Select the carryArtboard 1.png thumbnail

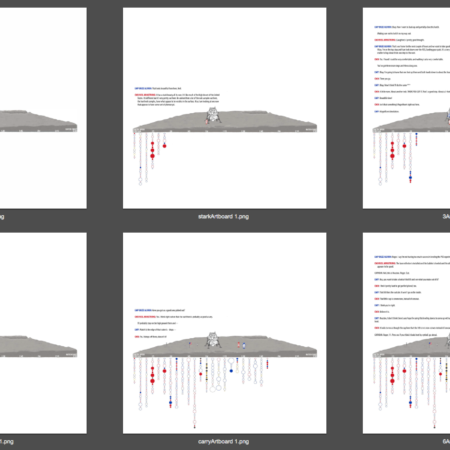[x=225, y=333]
